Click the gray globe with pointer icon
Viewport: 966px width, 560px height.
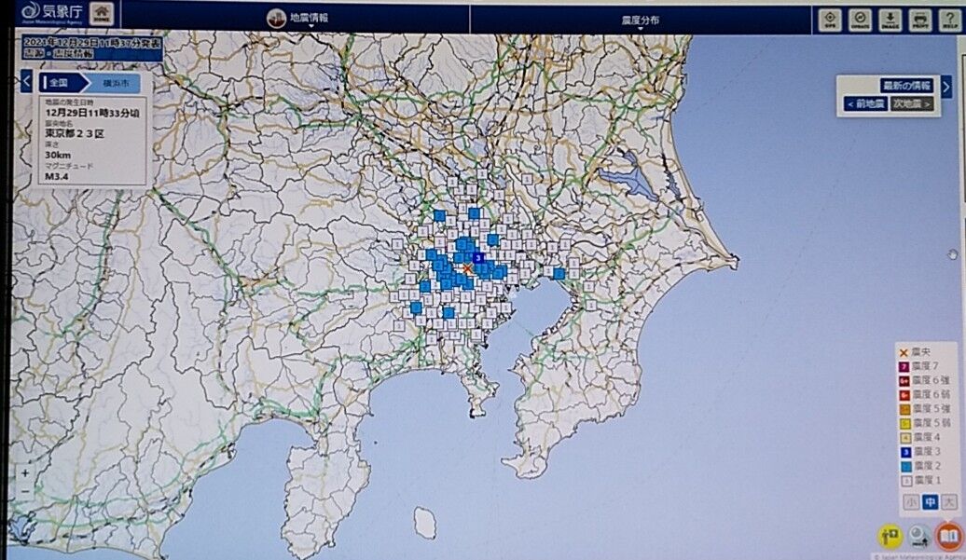click(919, 536)
